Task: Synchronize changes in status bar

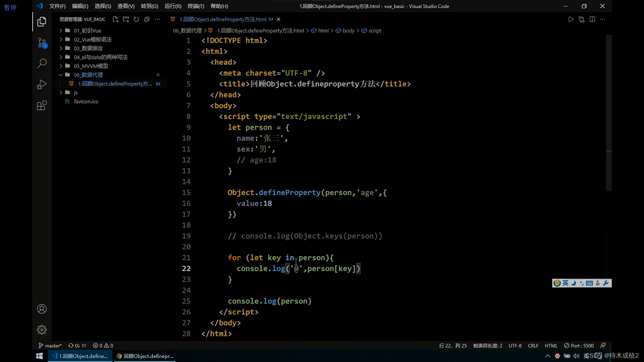Action: coord(77,346)
